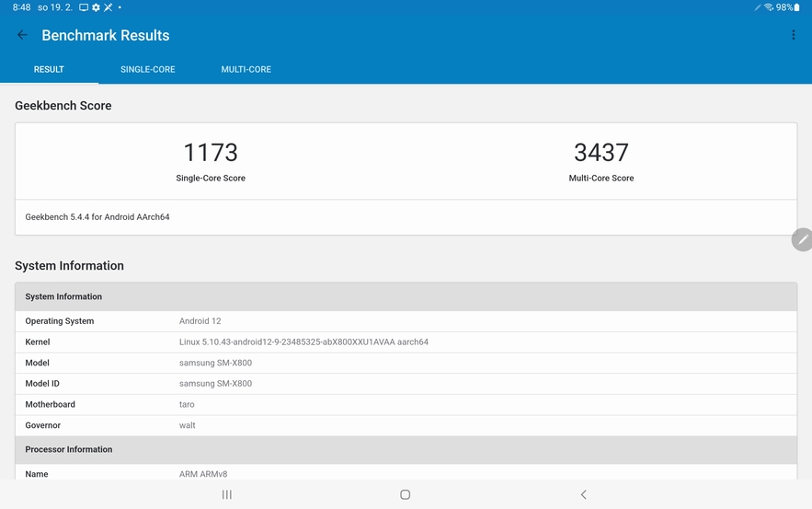Switch to the SINGLE-CORE tab
Viewport: 812px width, 509px height.
(147, 69)
